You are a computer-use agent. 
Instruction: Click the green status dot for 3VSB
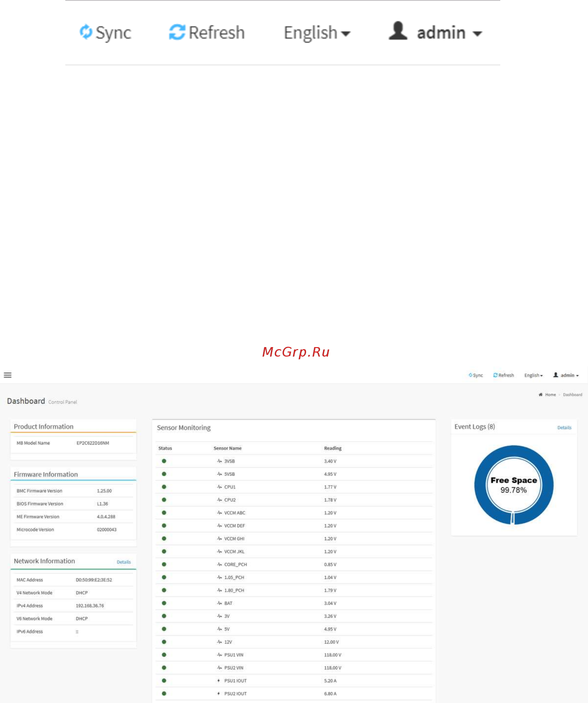click(x=164, y=461)
